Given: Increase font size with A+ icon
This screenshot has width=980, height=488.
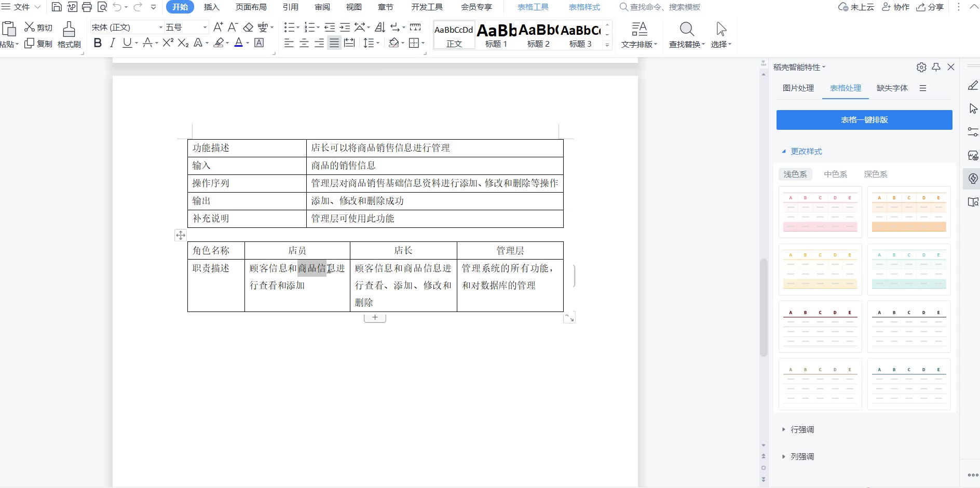Looking at the screenshot, I should pyautogui.click(x=218, y=27).
